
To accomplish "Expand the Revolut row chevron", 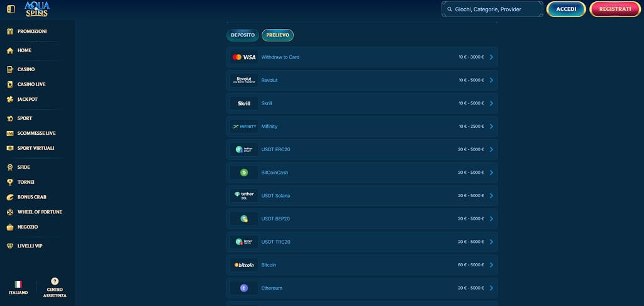I will pos(491,80).
